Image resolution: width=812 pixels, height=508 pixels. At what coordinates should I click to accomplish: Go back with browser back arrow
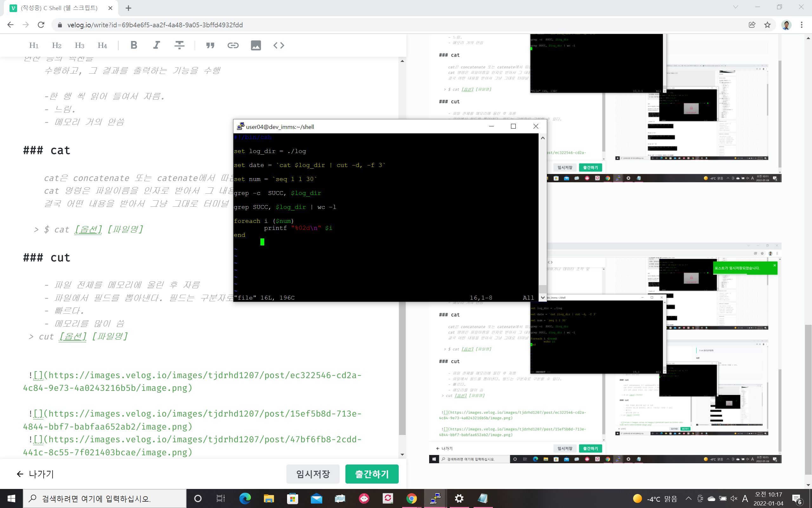pyautogui.click(x=10, y=25)
